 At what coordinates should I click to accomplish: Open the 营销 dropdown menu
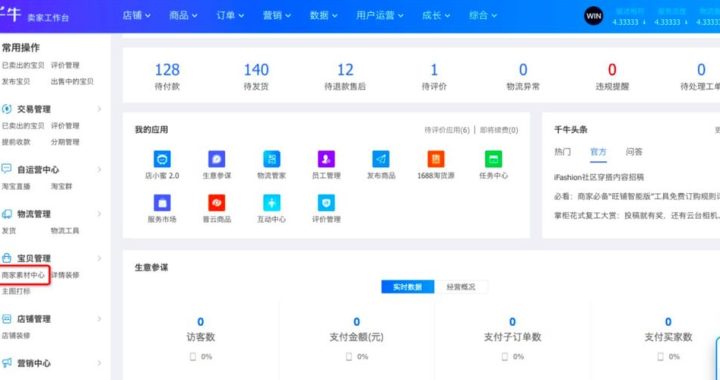tap(277, 16)
